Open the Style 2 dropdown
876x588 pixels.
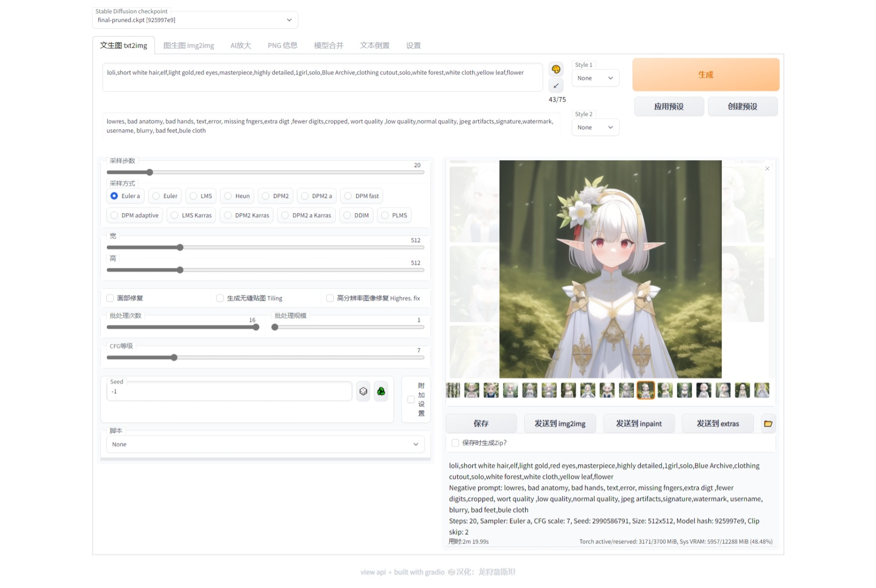595,127
